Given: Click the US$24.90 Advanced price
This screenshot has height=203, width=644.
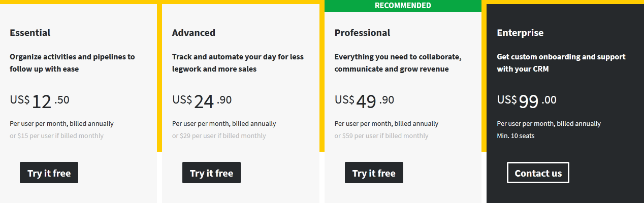Looking at the screenshot, I should coord(202,101).
